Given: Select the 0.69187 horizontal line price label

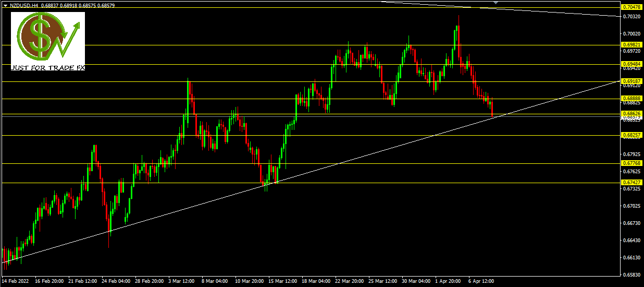Looking at the screenshot, I should coord(632,81).
